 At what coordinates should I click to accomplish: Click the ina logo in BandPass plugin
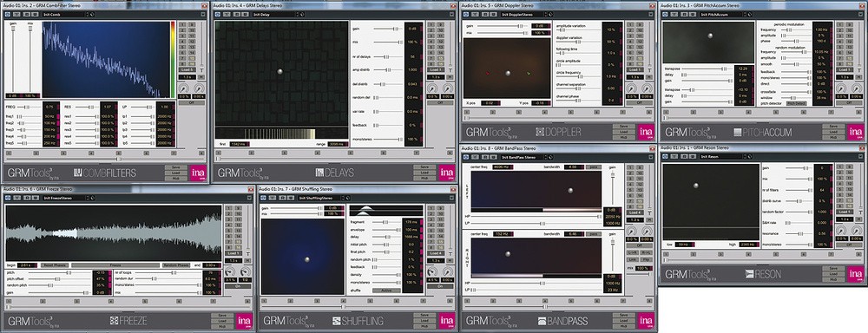(x=646, y=320)
